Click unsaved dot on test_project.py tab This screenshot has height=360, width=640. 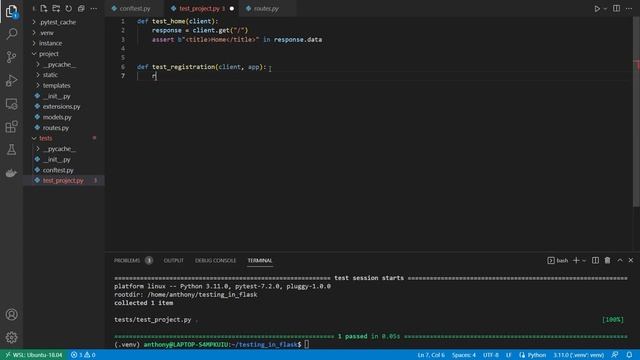pos(232,9)
